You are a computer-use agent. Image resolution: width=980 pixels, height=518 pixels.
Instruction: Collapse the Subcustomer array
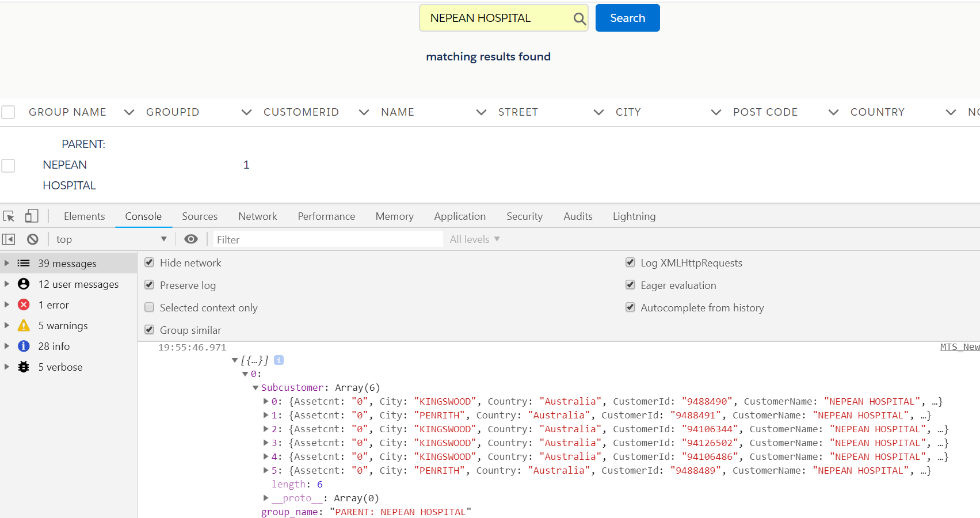pos(256,388)
